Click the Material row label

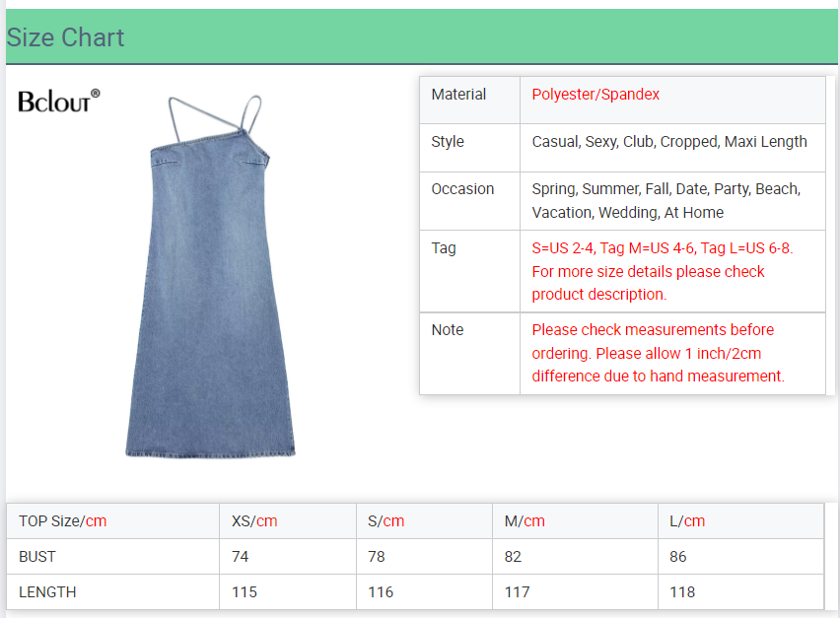click(458, 95)
